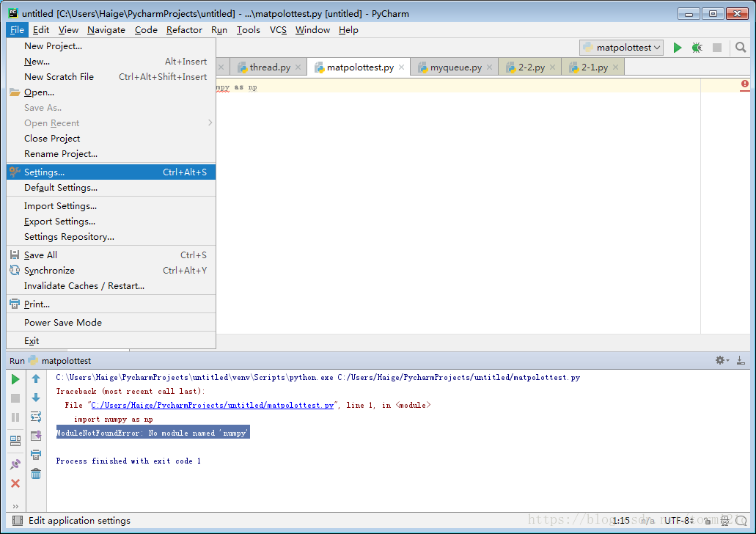Open the View menu
The width and height of the screenshot is (756, 534).
point(68,30)
